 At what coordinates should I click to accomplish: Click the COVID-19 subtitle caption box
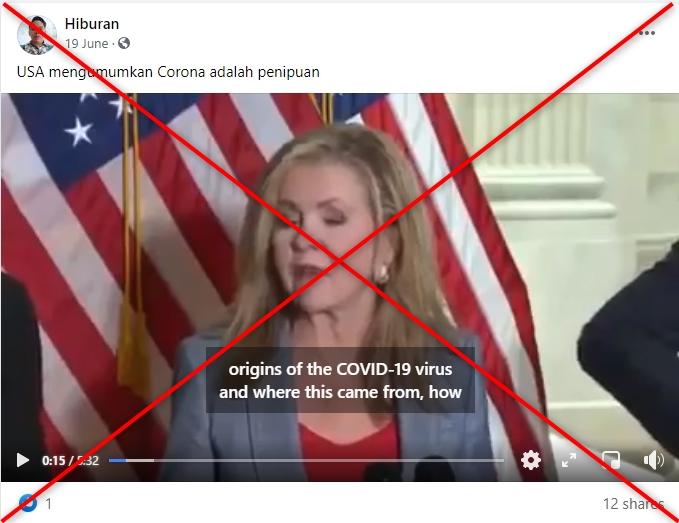click(340, 381)
